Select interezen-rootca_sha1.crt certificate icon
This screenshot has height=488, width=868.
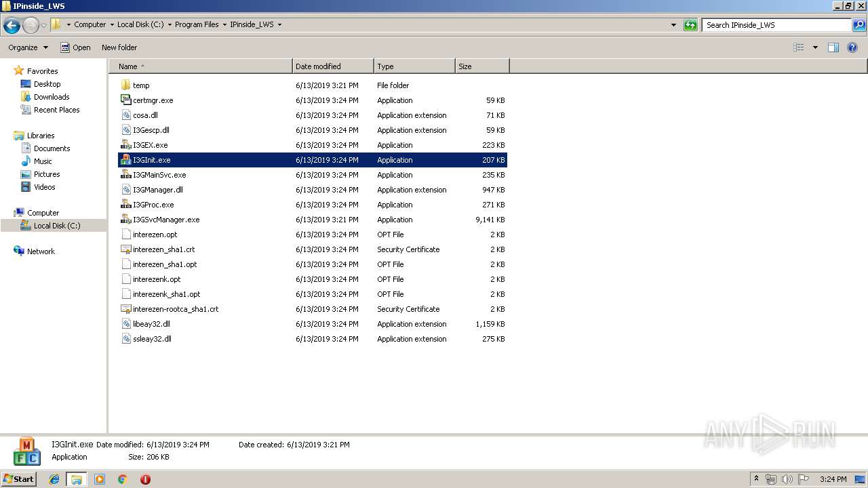[125, 309]
